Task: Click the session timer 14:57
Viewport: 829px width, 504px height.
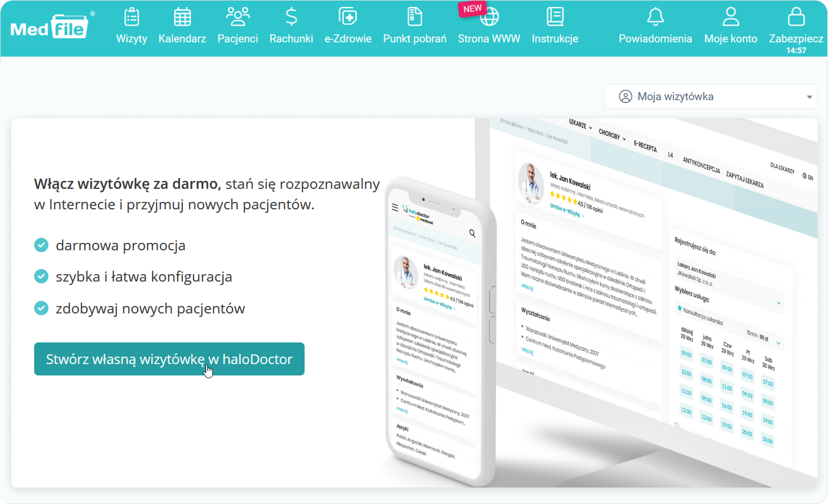Action: (x=796, y=50)
